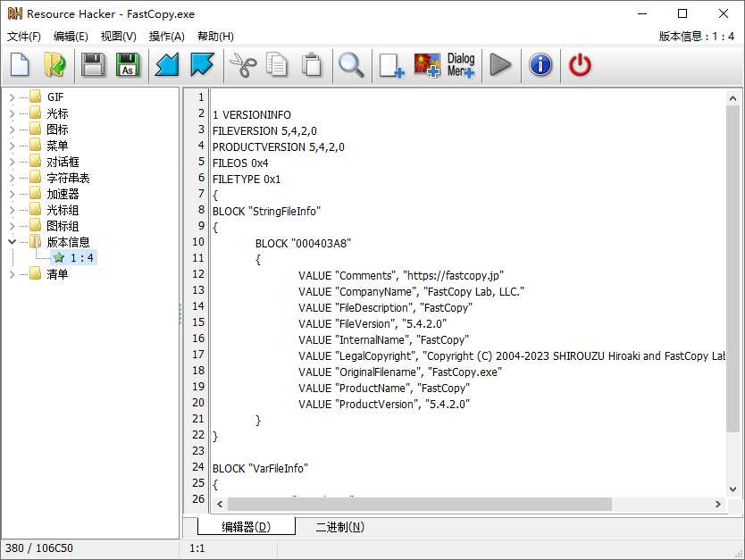
Task: Click the BLOCK "VarFileInfo" line
Action: (x=260, y=469)
